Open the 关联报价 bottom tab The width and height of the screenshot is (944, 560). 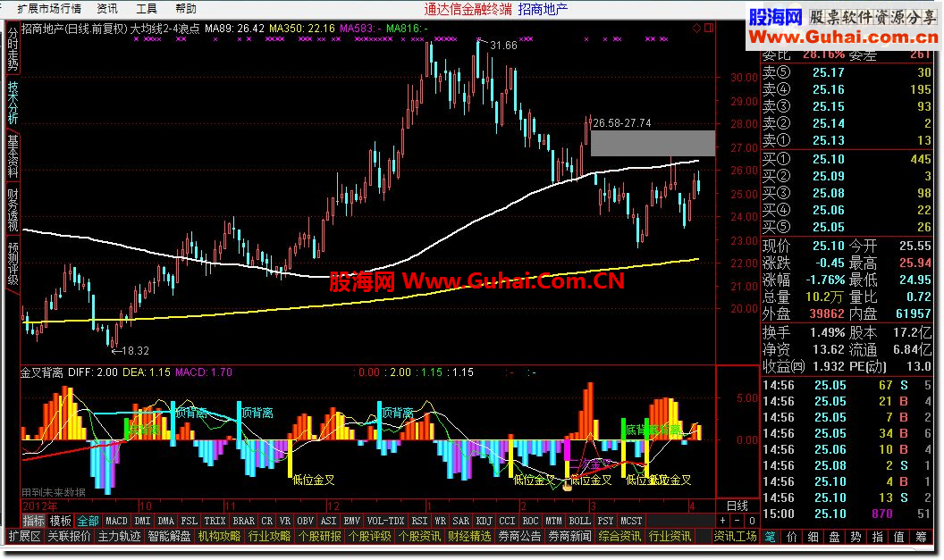[x=69, y=536]
